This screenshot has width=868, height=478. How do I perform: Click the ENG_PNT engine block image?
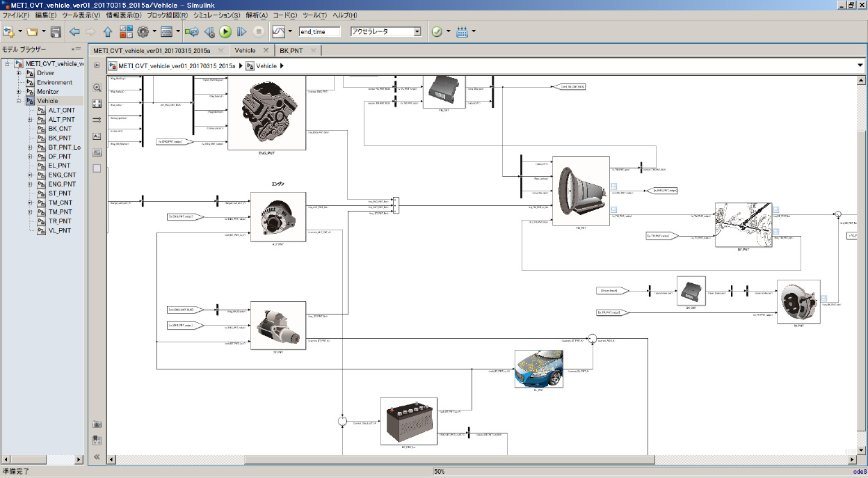267,112
